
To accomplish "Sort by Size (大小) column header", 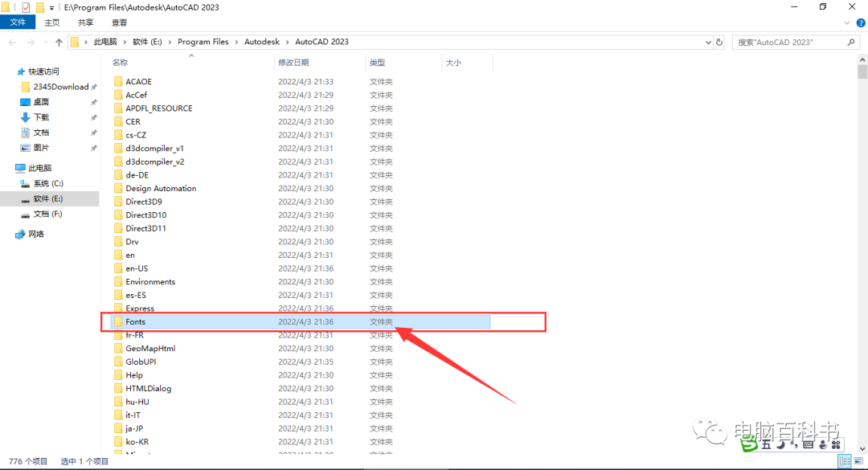I will [x=453, y=63].
